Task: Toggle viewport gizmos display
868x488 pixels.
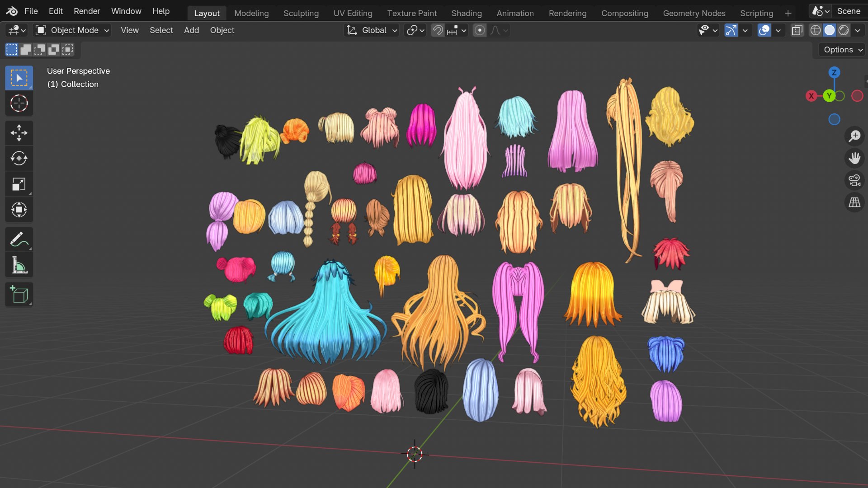Action: pos(731,30)
